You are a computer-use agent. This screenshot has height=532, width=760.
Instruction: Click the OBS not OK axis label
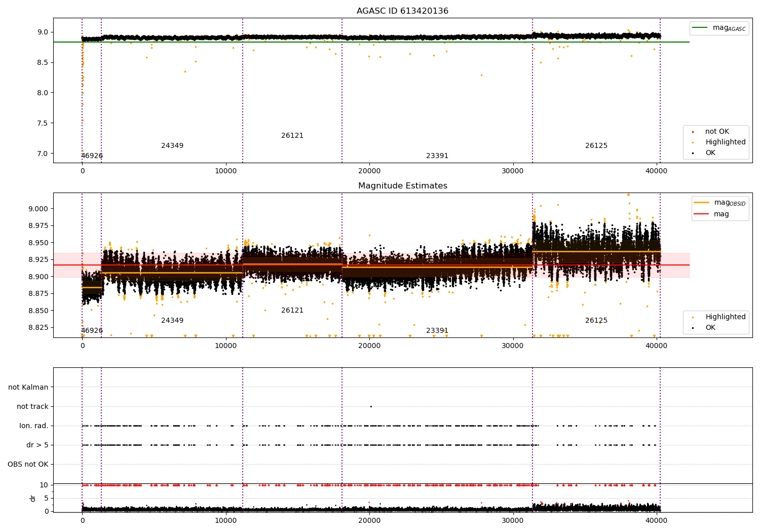28,465
